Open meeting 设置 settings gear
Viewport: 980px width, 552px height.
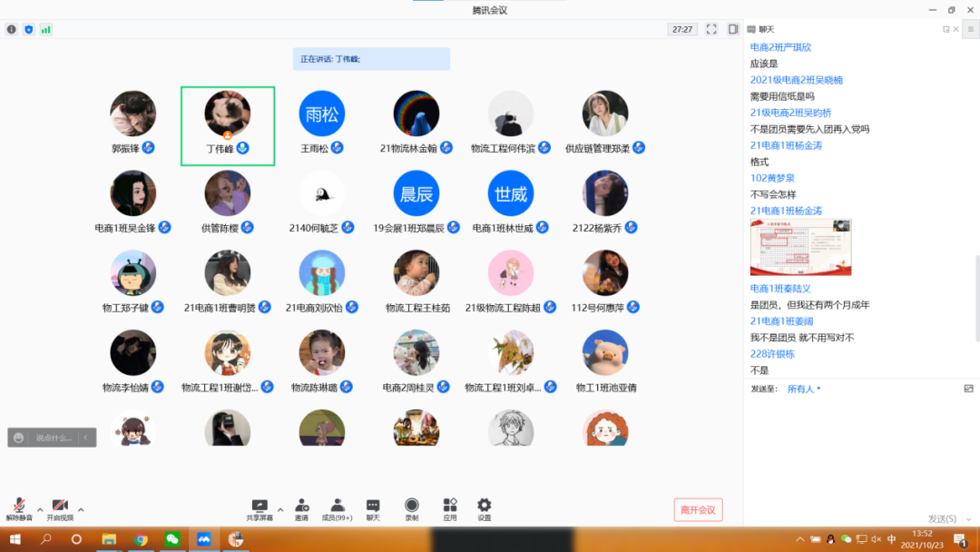pos(484,507)
